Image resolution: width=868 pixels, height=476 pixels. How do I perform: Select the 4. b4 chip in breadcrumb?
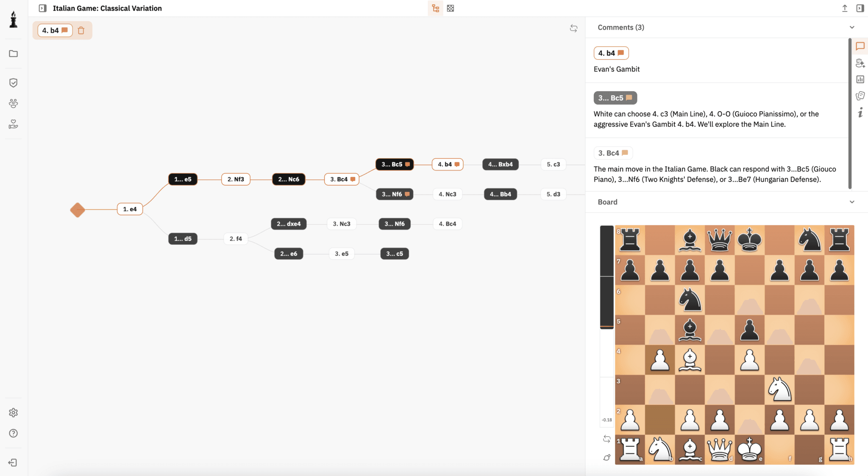coord(55,31)
